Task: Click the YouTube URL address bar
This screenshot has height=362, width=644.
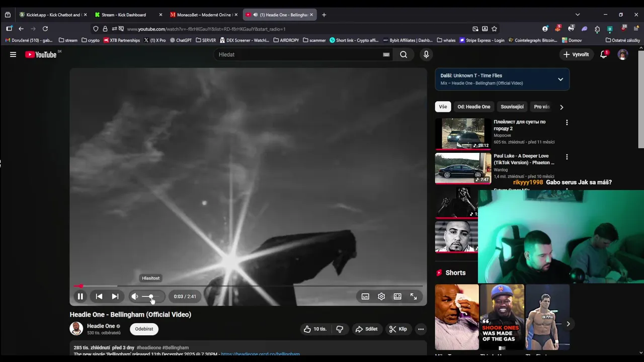Action: (x=297, y=29)
